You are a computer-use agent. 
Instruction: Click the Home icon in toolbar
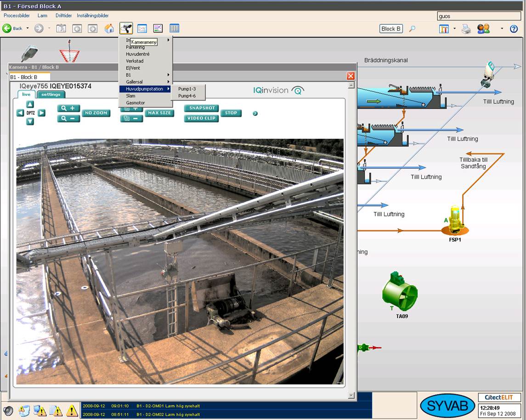point(109,28)
